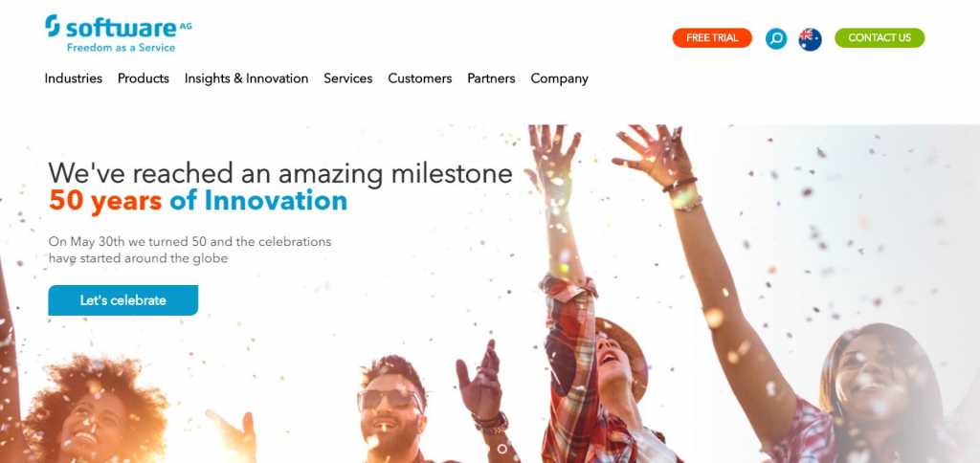Click the green Contact Us button
This screenshot has height=463, width=980.
coord(880,37)
